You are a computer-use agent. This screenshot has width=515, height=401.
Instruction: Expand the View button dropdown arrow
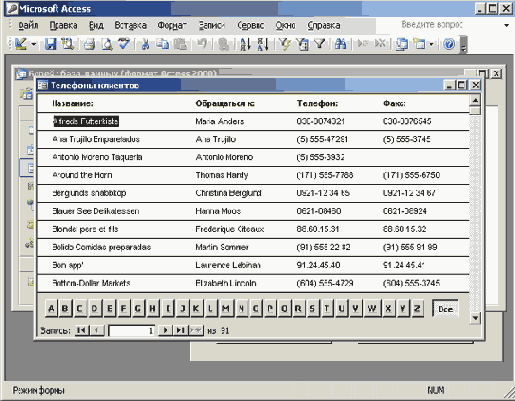(x=33, y=44)
